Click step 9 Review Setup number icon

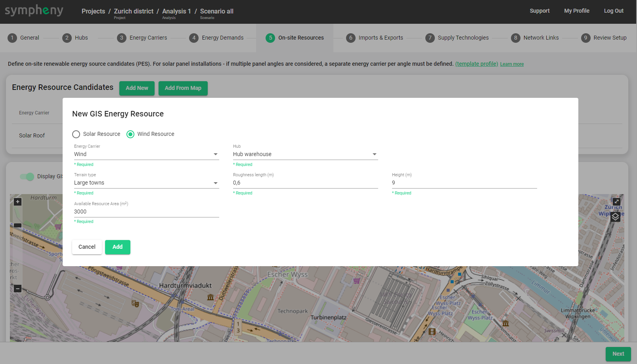point(585,38)
